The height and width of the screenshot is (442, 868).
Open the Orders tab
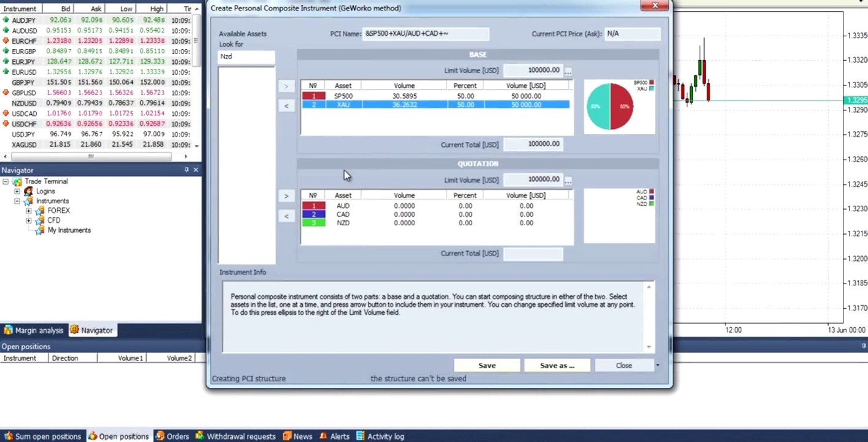click(x=172, y=436)
